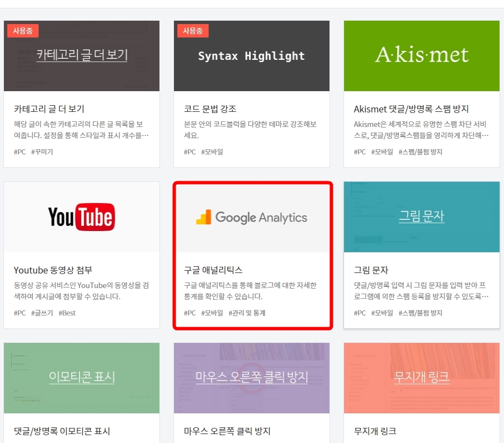Select the 코드 문법 강조 title

pos(210,109)
